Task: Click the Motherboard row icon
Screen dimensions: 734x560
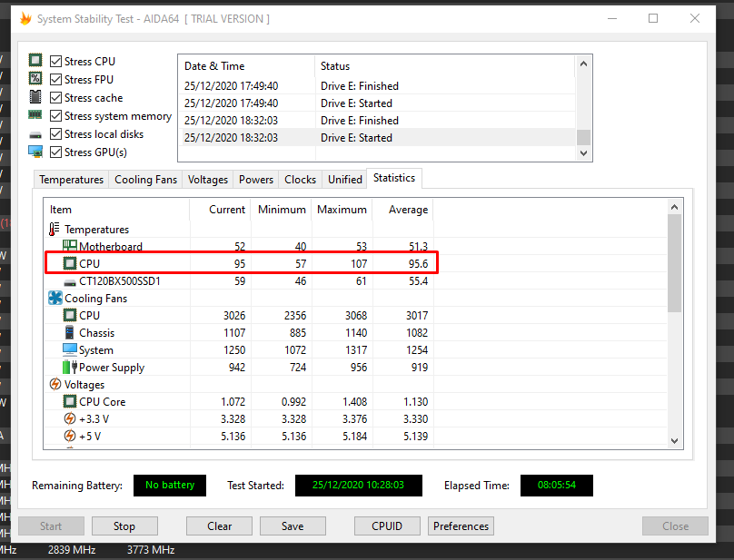Action: 70,246
